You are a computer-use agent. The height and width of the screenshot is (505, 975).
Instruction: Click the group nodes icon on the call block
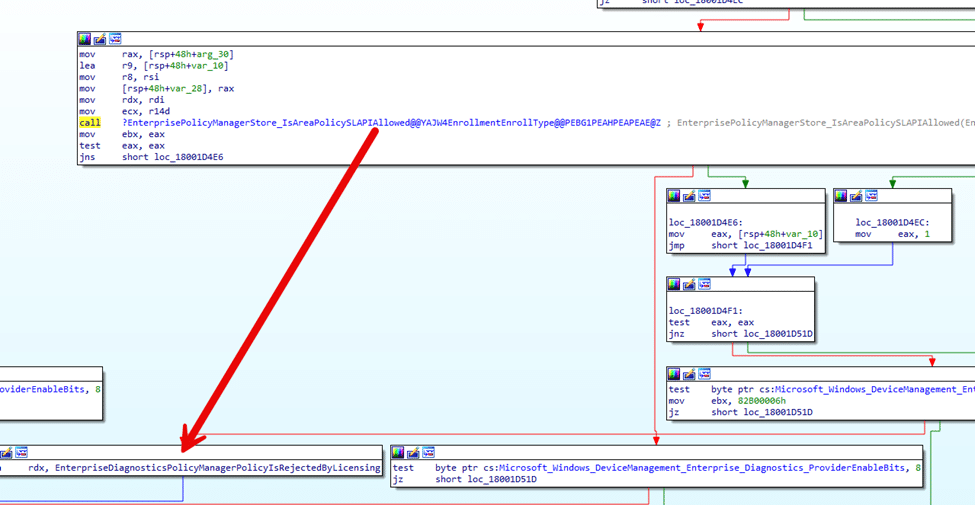tap(115, 39)
